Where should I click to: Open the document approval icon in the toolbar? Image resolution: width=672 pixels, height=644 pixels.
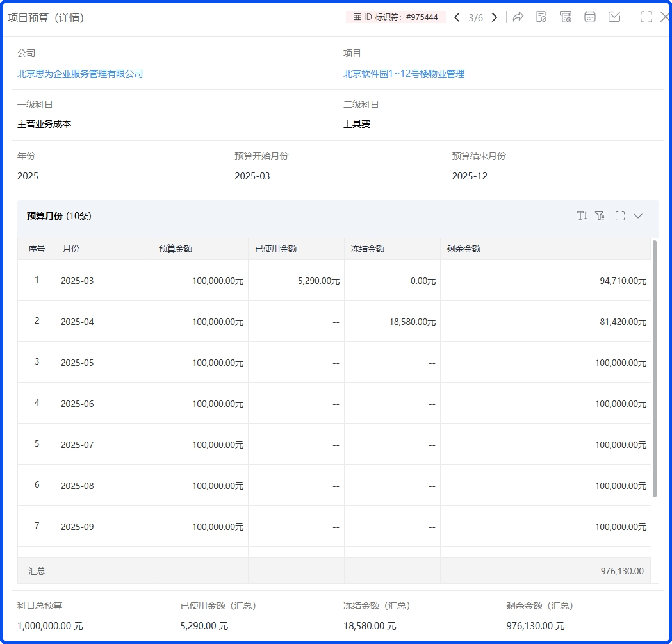[x=541, y=17]
